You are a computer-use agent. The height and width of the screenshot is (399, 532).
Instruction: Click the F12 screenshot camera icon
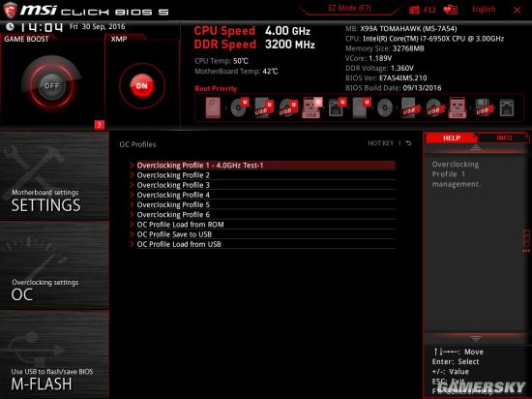click(x=414, y=10)
